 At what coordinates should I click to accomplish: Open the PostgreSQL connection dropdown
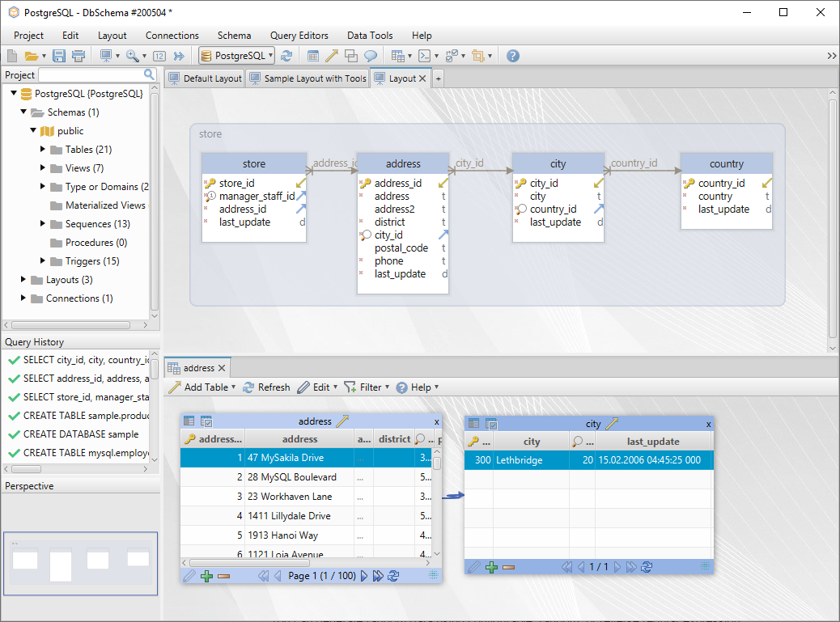tap(237, 56)
